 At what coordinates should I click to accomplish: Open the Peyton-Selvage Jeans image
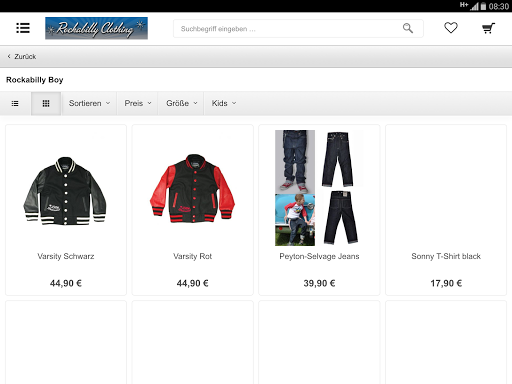319,188
